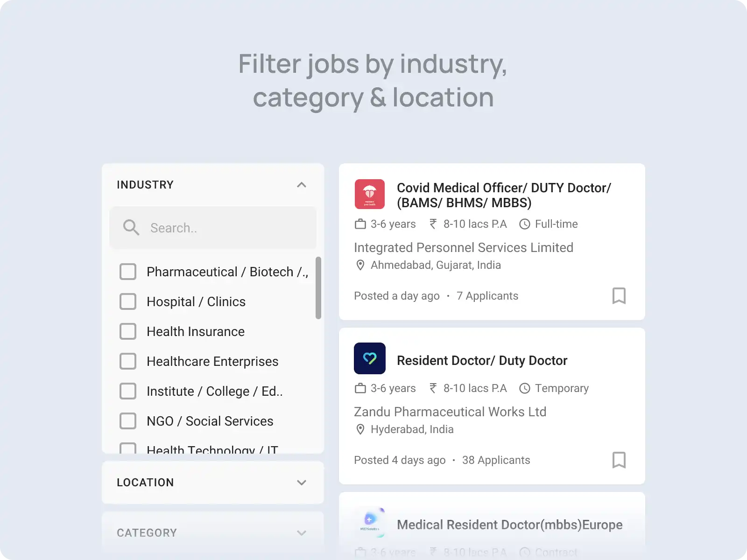This screenshot has width=747, height=560.
Task: Expand the Category filter section
Action: click(302, 533)
